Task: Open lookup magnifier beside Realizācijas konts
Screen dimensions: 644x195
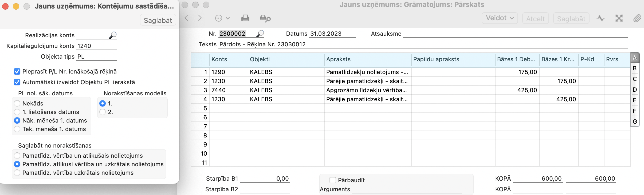Action: pyautogui.click(x=113, y=35)
